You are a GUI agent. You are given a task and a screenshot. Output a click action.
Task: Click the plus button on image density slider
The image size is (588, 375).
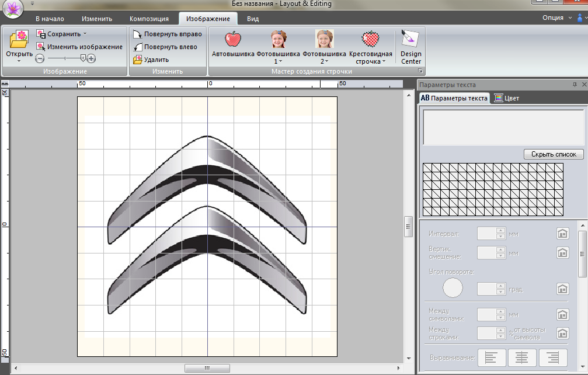tap(92, 58)
